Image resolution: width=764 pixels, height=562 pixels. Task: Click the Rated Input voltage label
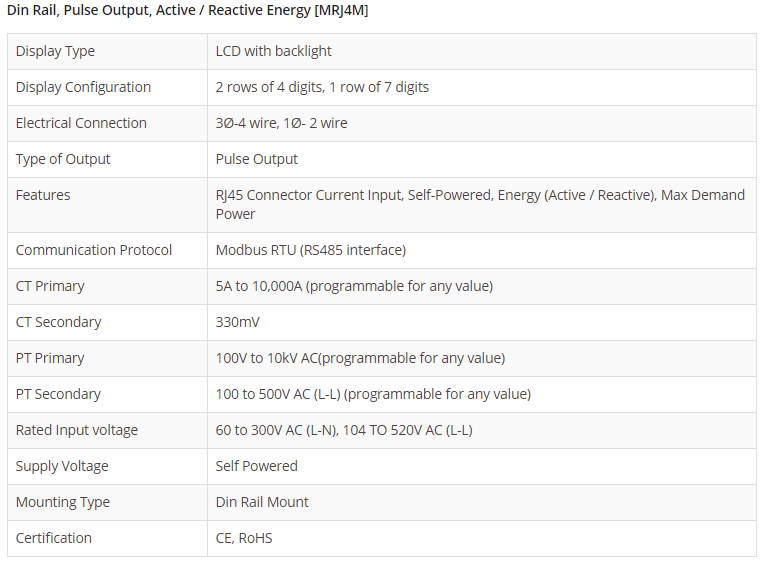(x=77, y=430)
